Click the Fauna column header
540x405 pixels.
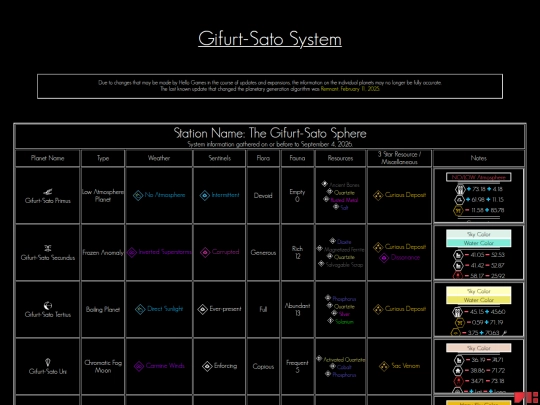[297, 158]
